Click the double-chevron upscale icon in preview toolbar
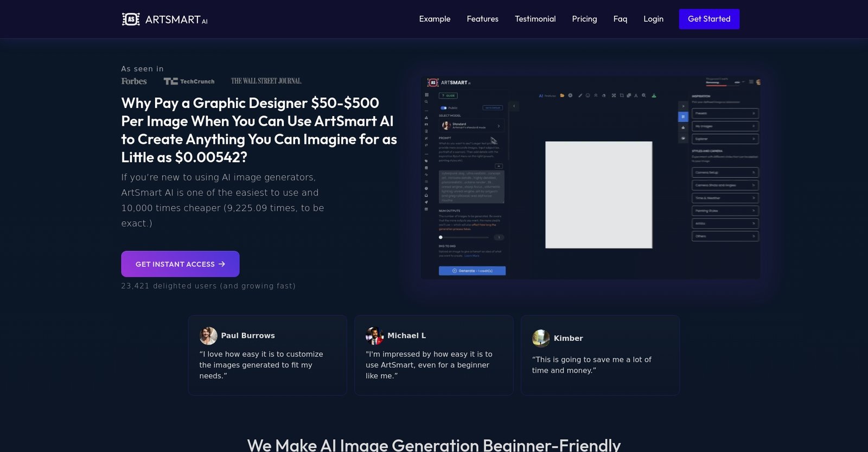Viewport: 868px width, 452px height. 596,96
